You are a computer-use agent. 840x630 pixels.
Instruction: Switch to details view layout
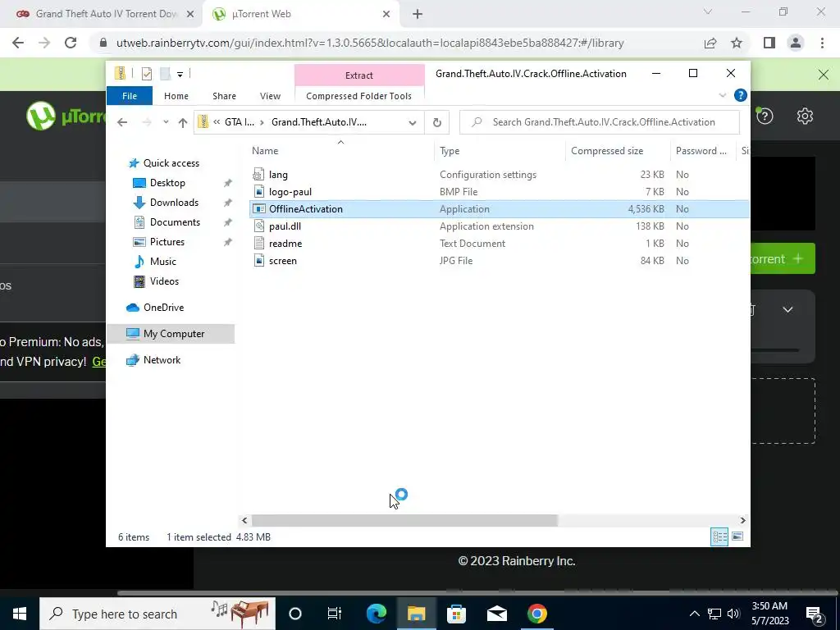click(719, 536)
